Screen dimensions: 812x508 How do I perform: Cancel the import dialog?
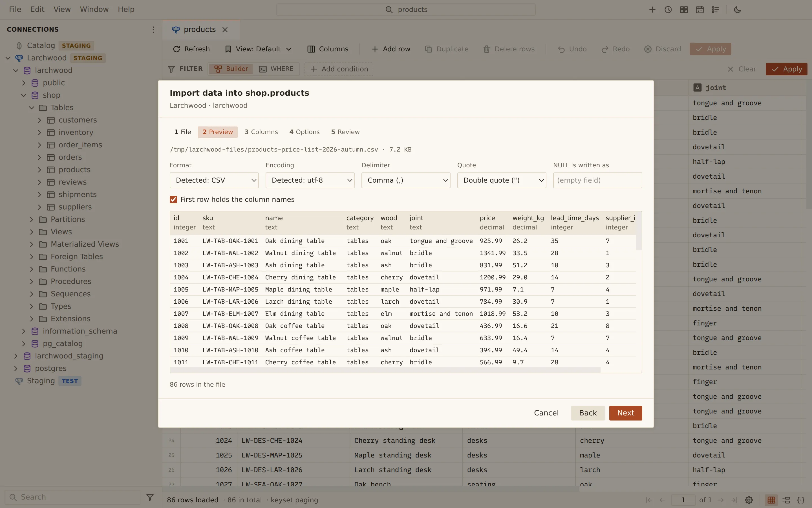[x=546, y=413]
